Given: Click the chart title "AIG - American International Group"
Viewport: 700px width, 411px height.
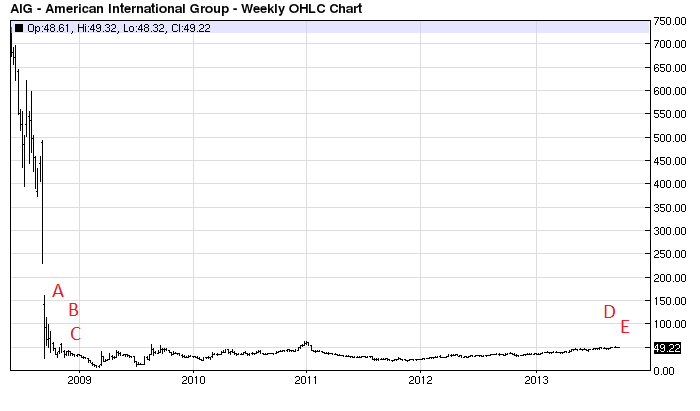Looking at the screenshot, I should (121, 9).
